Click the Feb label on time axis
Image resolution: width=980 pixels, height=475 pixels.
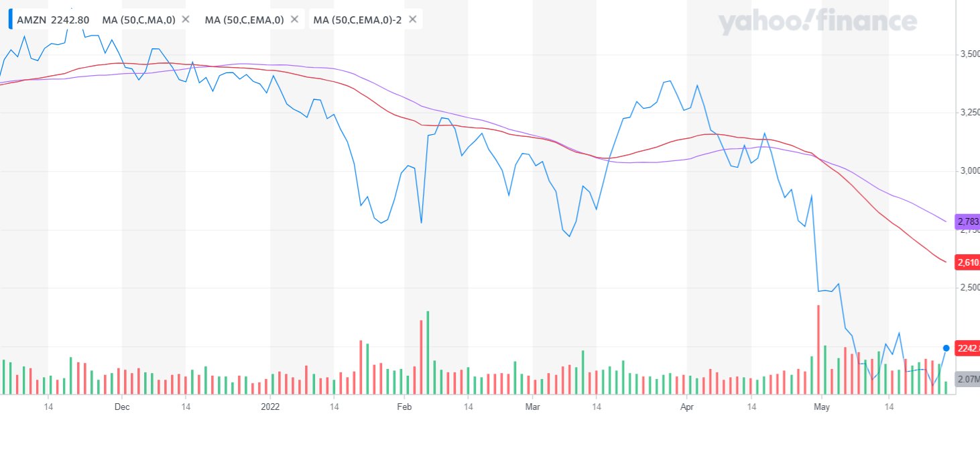pos(404,407)
